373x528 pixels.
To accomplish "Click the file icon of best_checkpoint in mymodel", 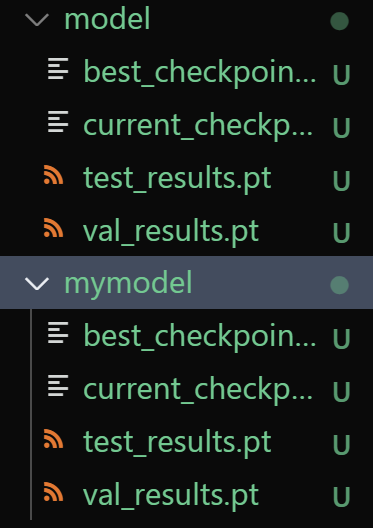I will pyautogui.click(x=58, y=332).
